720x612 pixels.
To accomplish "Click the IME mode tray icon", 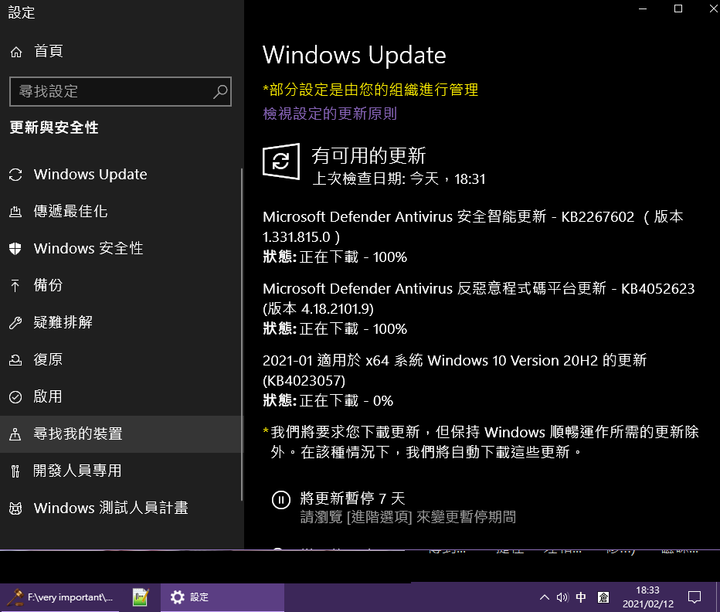I will pos(603,597).
